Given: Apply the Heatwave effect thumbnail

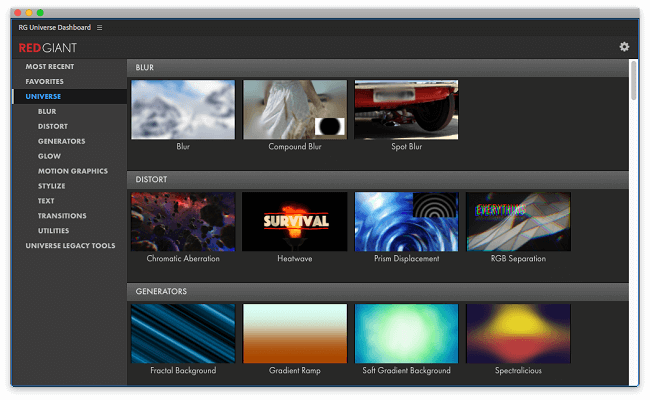Looking at the screenshot, I should click(x=295, y=221).
